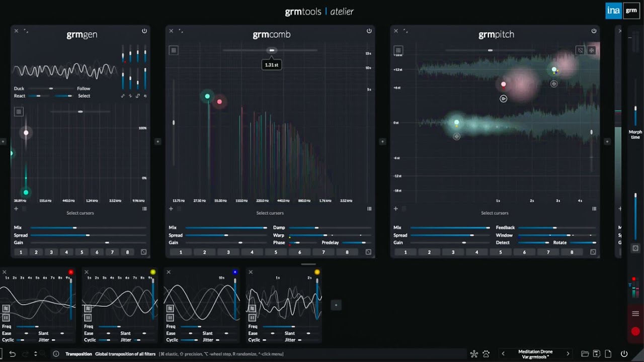Click the info icon in the bottom bar

click(56, 354)
